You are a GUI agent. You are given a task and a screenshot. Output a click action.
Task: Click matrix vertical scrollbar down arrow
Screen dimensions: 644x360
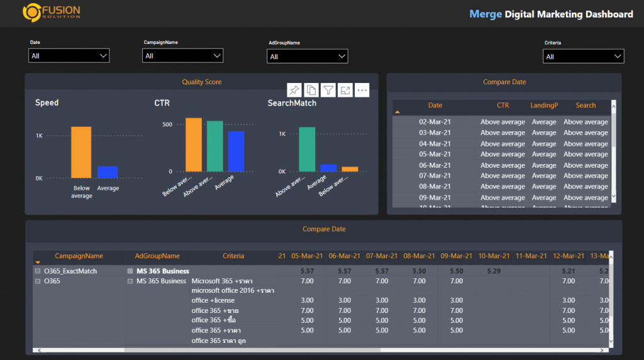(611, 341)
